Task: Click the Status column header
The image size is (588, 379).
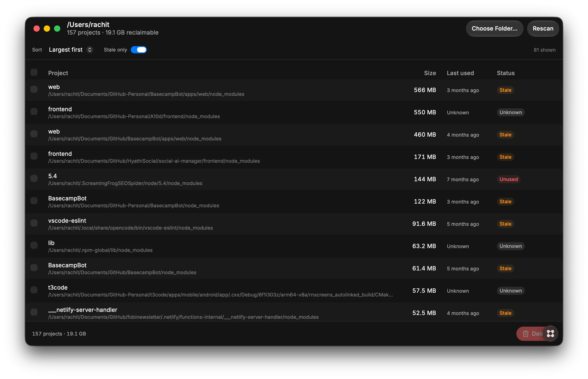Action: tap(505, 73)
